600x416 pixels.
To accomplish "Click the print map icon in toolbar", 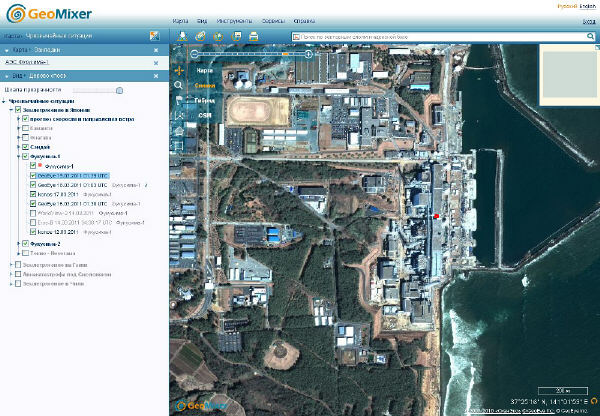I will pyautogui.click(x=254, y=36).
